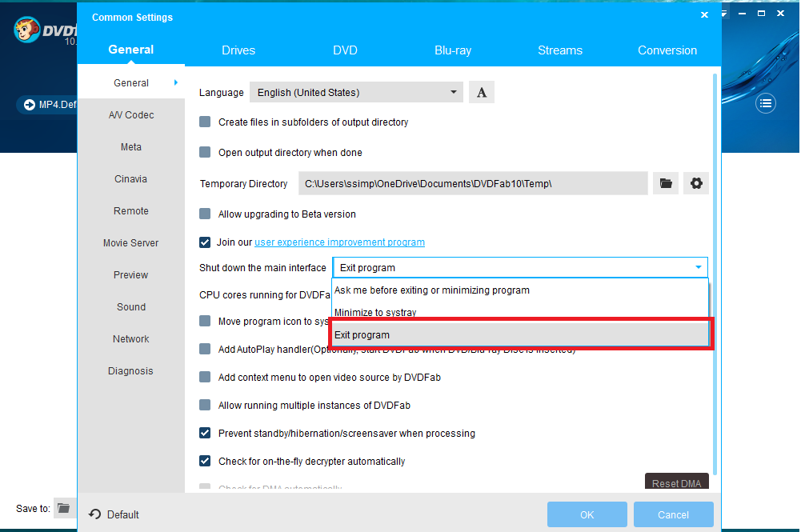Click the Cancel button
The height and width of the screenshot is (532, 801).
(673, 514)
